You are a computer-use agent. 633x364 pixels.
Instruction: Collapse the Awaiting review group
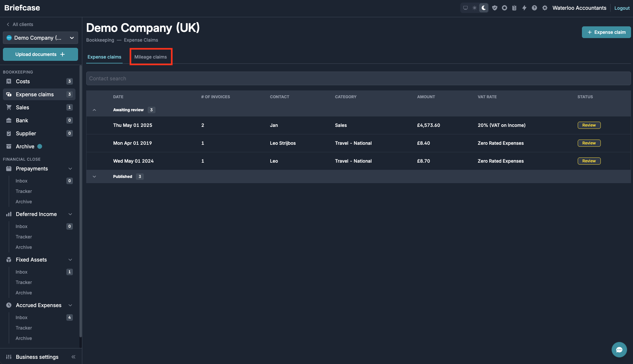coord(94,110)
